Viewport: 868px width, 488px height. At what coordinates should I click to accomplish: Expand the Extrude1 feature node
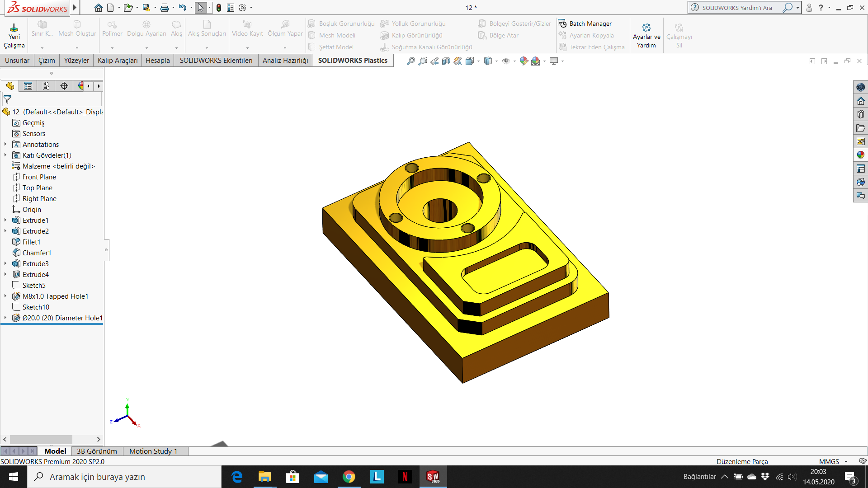5,221
